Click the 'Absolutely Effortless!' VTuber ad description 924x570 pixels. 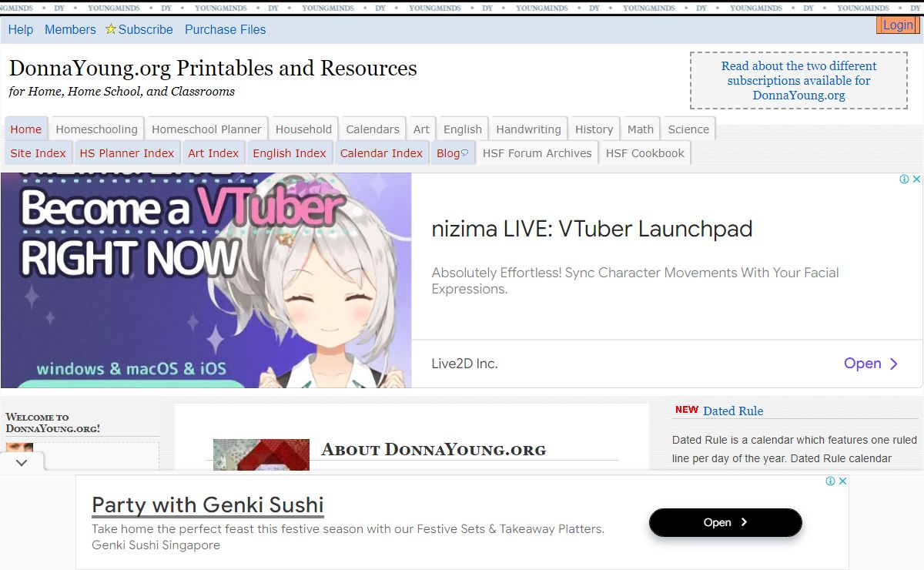tap(635, 281)
